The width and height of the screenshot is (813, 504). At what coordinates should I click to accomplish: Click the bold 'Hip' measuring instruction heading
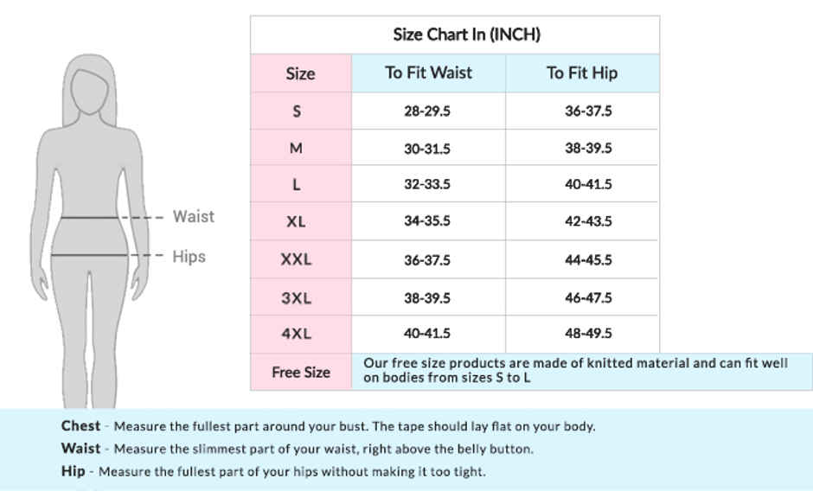click(x=73, y=471)
